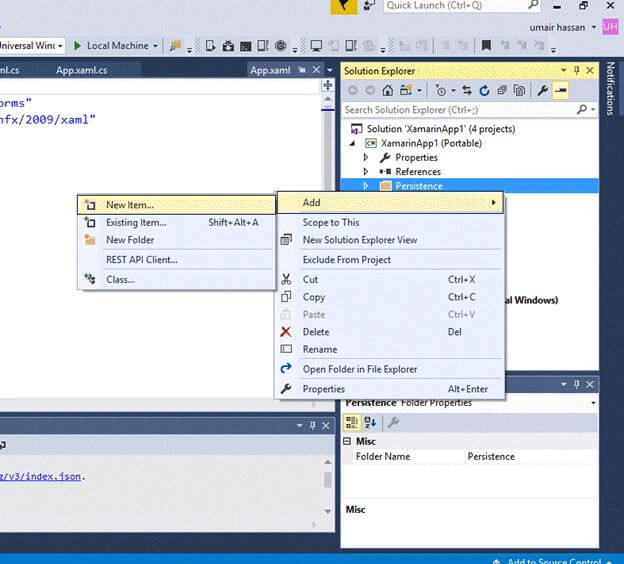Viewport: 624px width, 564px height.
Task: Start debugging with the green play arrow
Action: (77, 46)
